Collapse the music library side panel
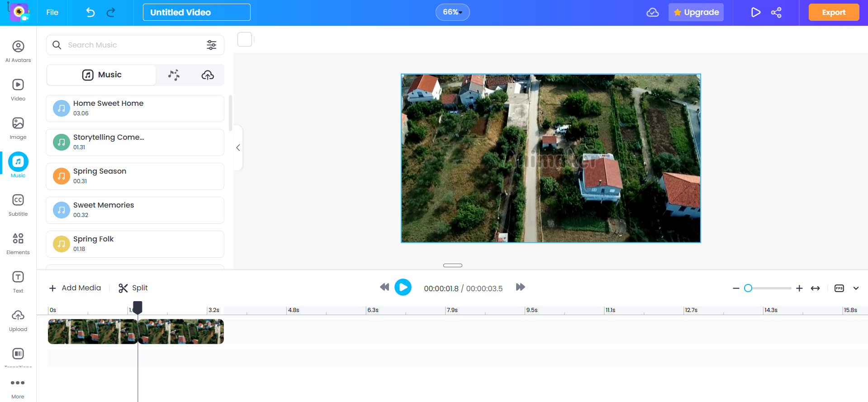The width and height of the screenshot is (868, 402). pyautogui.click(x=238, y=148)
